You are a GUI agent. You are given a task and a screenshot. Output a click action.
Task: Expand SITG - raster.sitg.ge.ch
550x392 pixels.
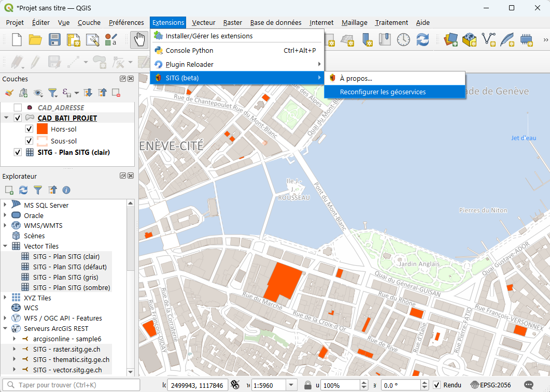pyautogui.click(x=15, y=349)
